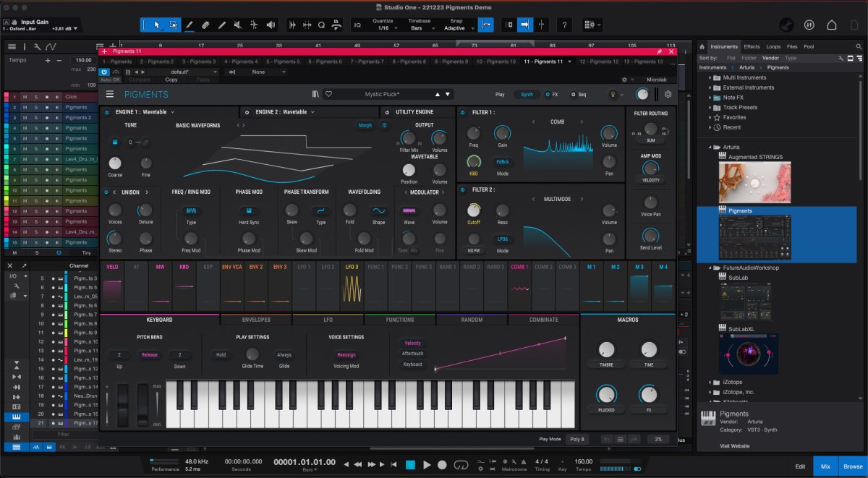Start playback in the transport bar

coord(427,465)
